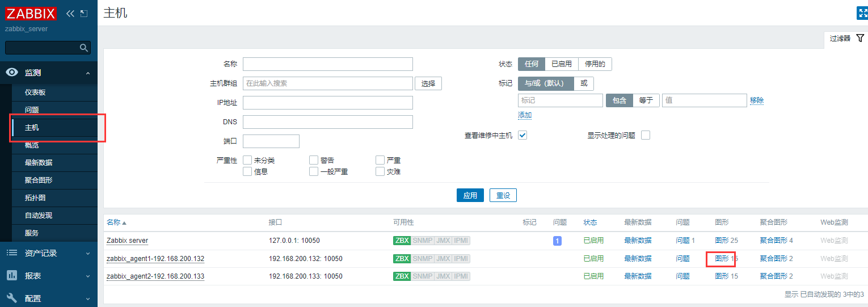Image resolution: width=868 pixels, height=307 pixels.
Task: Check the 严重 severity box
Action: click(380, 160)
